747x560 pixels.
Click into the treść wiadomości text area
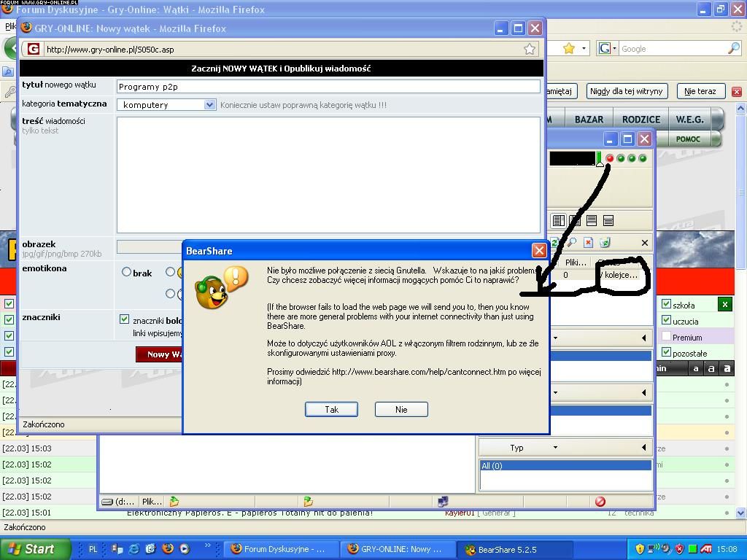328,175
